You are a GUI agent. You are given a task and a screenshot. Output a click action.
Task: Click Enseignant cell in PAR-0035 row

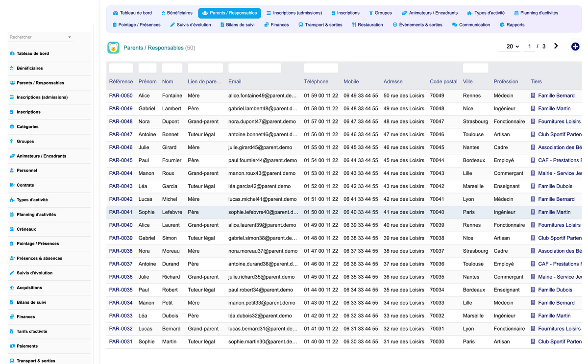(507, 290)
